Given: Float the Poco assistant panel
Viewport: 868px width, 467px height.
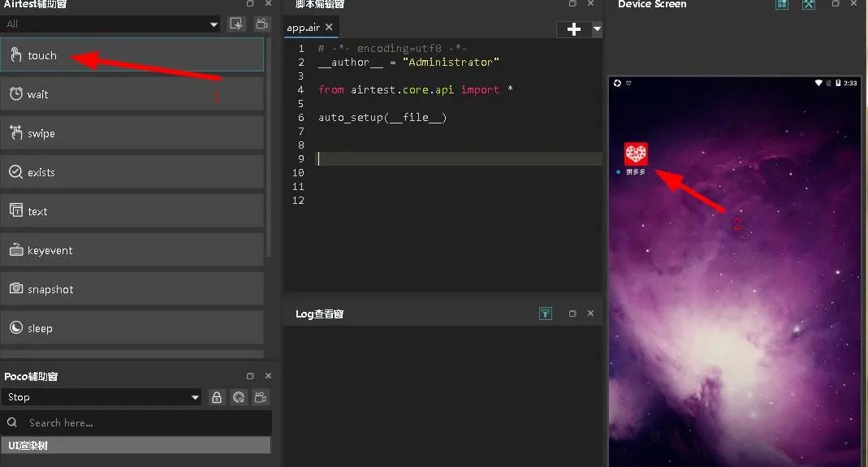Looking at the screenshot, I should [250, 376].
